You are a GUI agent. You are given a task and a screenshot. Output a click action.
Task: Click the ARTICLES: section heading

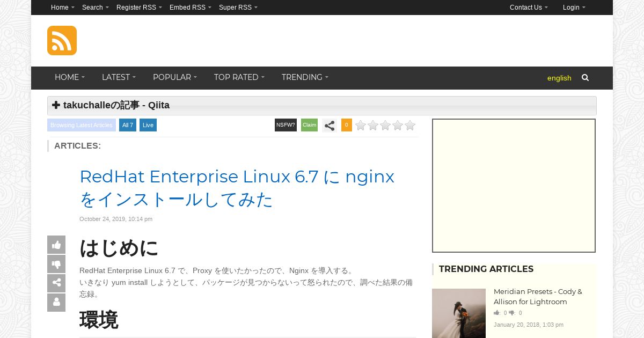pos(77,145)
